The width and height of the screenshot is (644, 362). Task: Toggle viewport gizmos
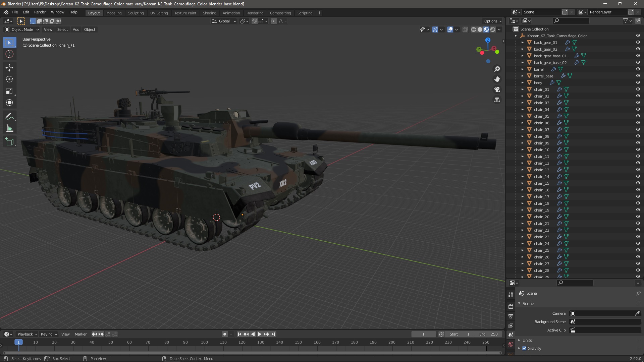435,29
